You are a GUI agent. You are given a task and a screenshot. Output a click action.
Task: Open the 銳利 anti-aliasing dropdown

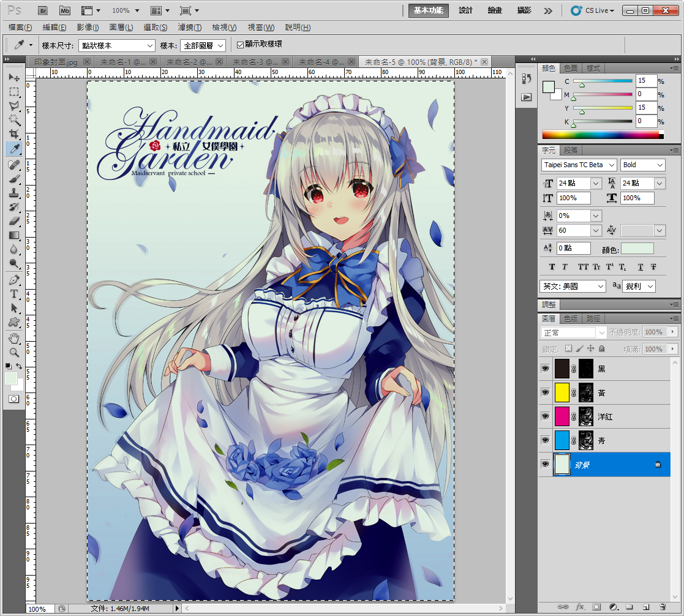coord(639,286)
